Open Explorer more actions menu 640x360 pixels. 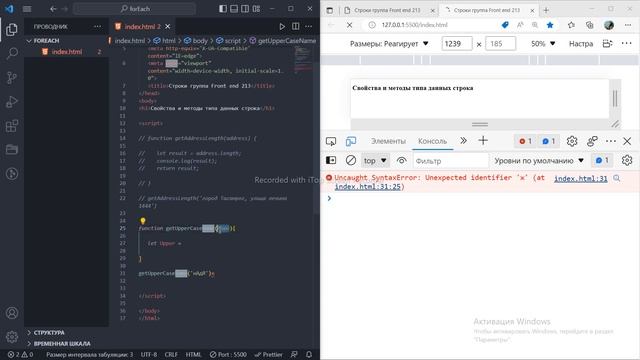click(97, 27)
